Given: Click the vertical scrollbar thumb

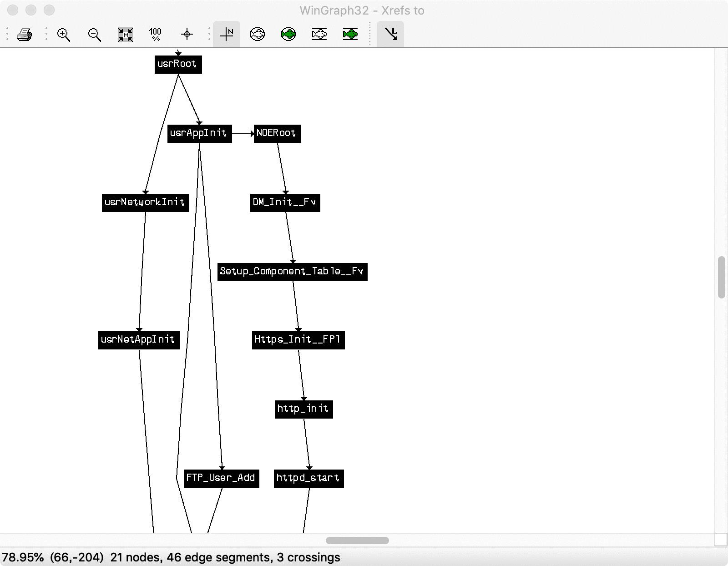Looking at the screenshot, I should pyautogui.click(x=721, y=278).
